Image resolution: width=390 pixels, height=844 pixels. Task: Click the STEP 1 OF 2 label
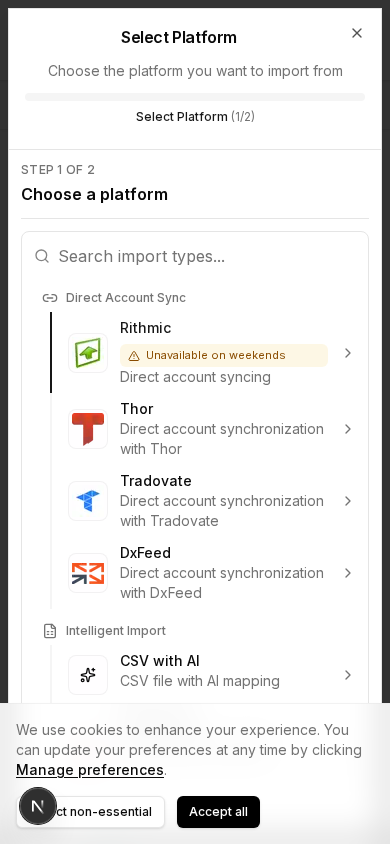(58, 170)
